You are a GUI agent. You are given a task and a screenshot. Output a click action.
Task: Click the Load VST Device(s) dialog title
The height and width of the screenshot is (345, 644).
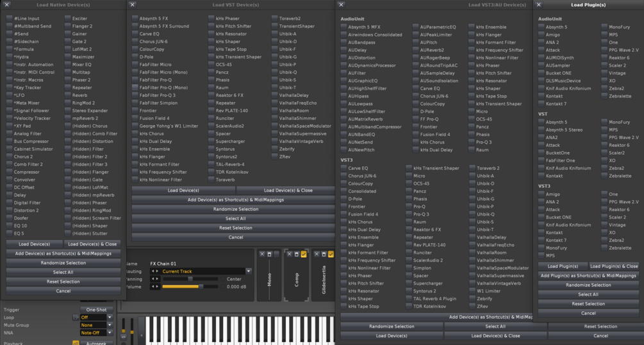pyautogui.click(x=235, y=5)
